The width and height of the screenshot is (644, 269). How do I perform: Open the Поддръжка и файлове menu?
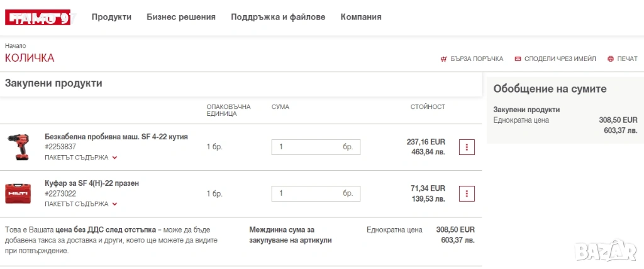(x=278, y=17)
